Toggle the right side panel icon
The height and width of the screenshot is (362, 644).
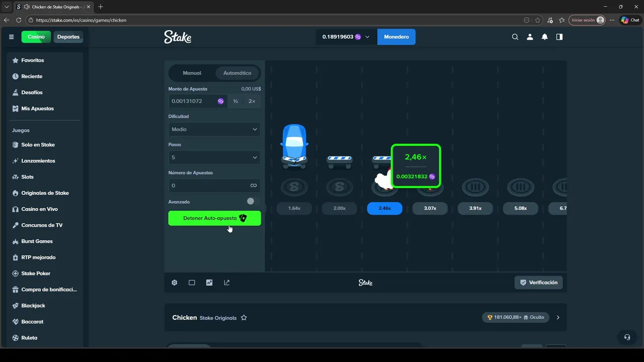[x=559, y=37]
